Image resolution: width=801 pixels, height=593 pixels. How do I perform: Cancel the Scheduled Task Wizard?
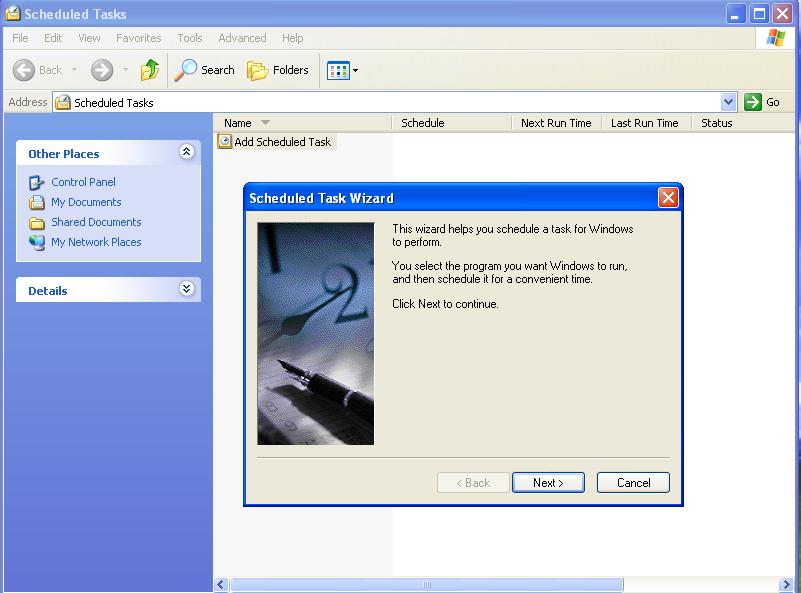[x=632, y=482]
